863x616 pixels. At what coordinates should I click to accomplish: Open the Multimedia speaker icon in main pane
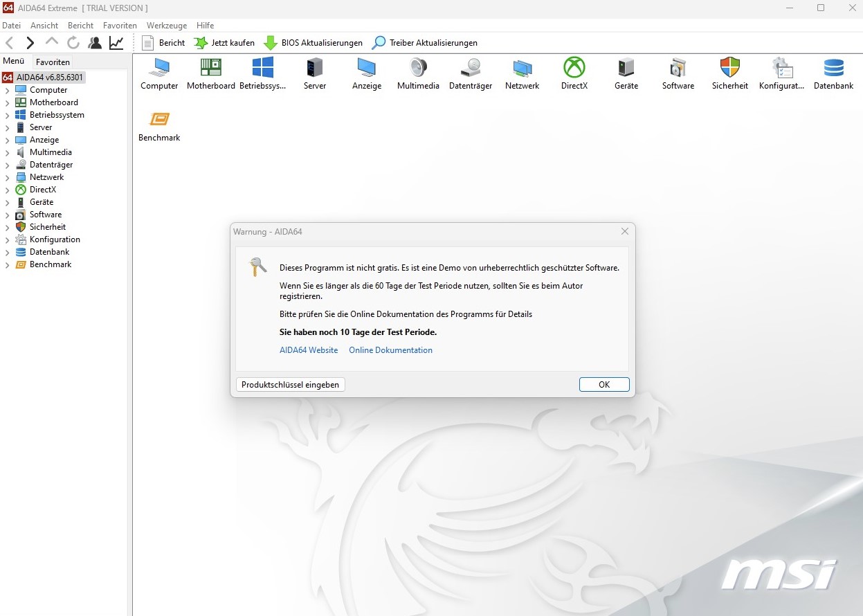click(418, 68)
